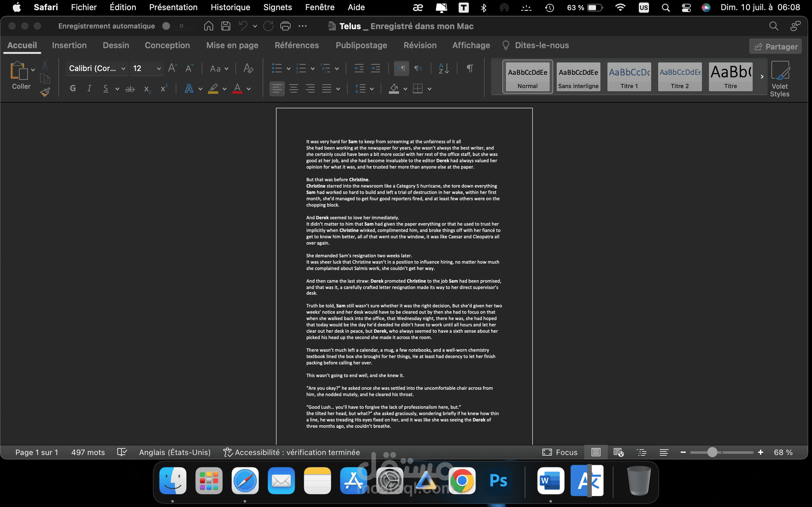The height and width of the screenshot is (507, 812).
Task: Switch to the Insertion tab
Action: pos(69,45)
